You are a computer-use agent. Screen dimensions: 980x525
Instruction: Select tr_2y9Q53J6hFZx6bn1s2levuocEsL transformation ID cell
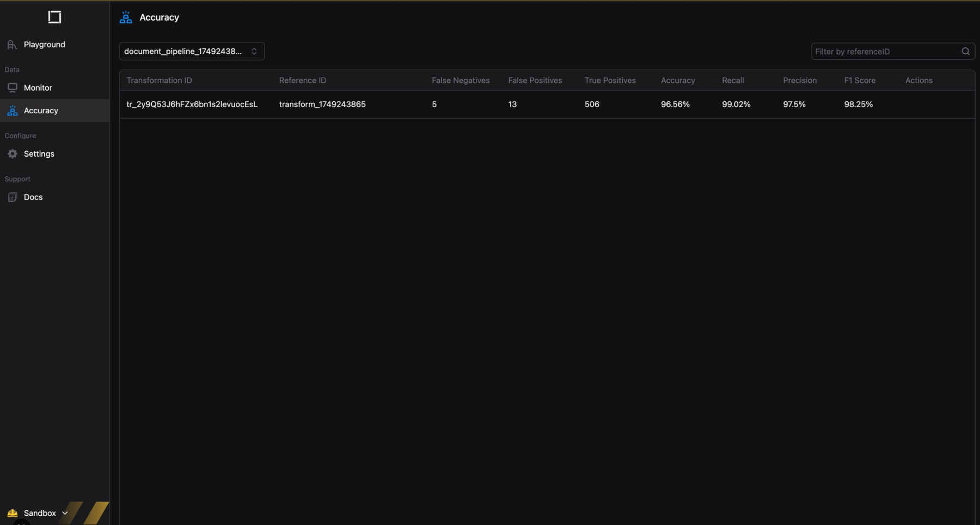(x=192, y=104)
